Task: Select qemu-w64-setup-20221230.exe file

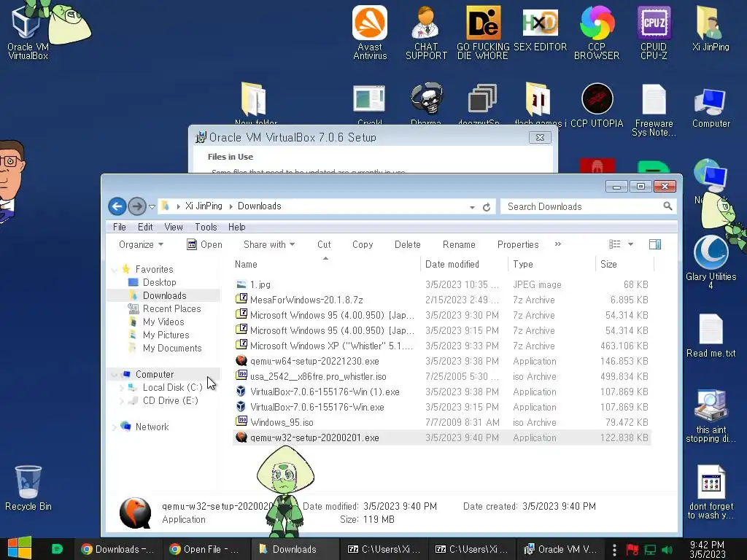Action: [314, 361]
